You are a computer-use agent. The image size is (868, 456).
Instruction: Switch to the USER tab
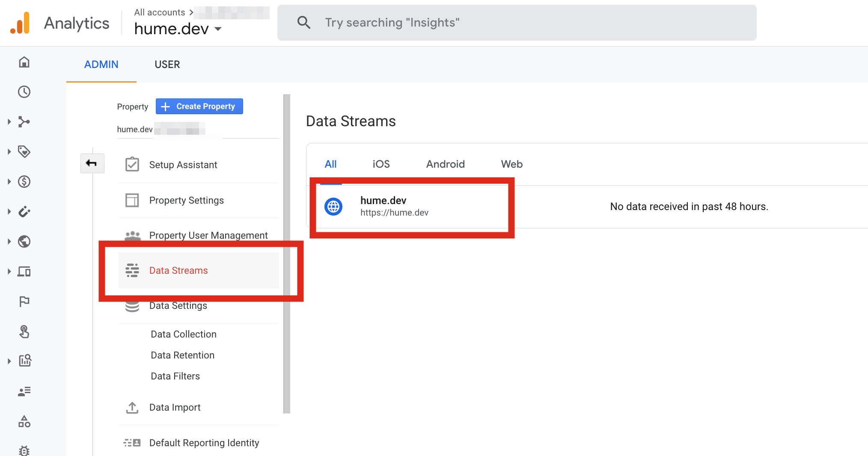pyautogui.click(x=167, y=65)
